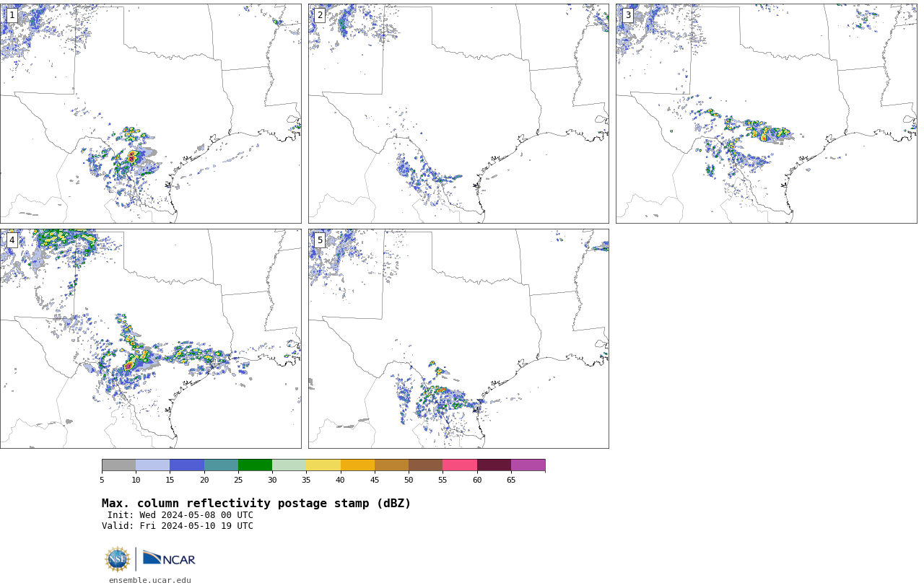
Task: Click the panel number 2 label box
Action: (320, 15)
